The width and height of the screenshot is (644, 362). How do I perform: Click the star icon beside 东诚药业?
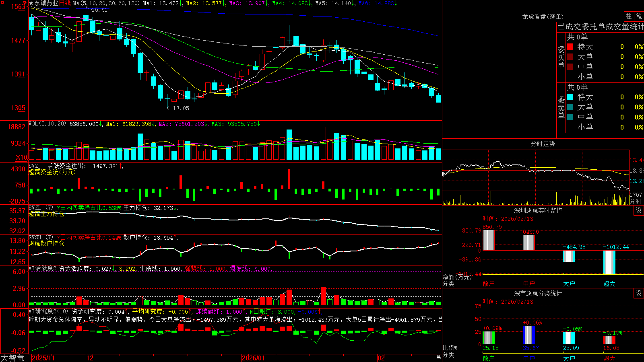click(x=31, y=3)
